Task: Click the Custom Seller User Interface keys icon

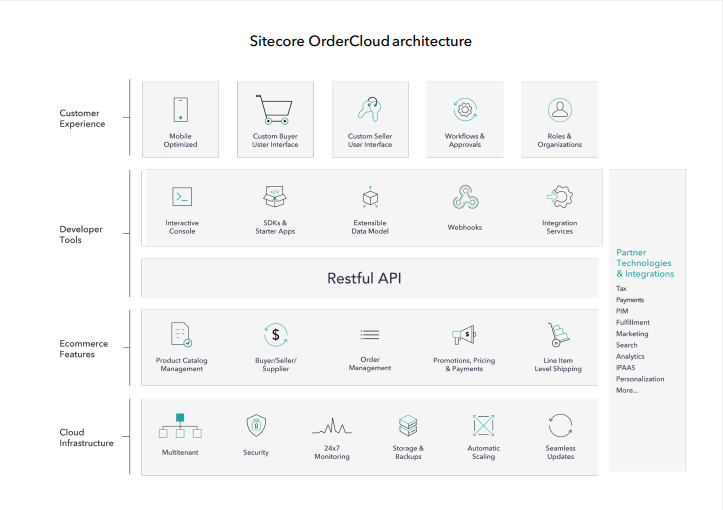Action: (x=370, y=109)
